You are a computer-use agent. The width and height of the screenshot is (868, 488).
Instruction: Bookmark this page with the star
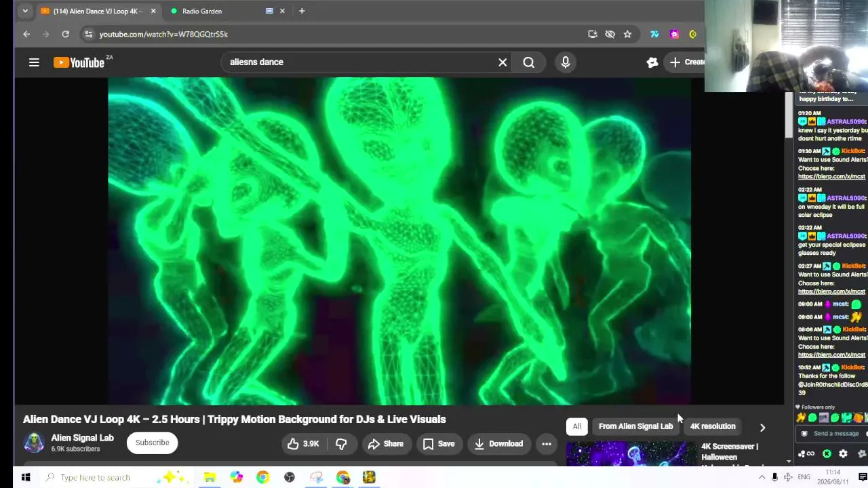pyautogui.click(x=628, y=34)
